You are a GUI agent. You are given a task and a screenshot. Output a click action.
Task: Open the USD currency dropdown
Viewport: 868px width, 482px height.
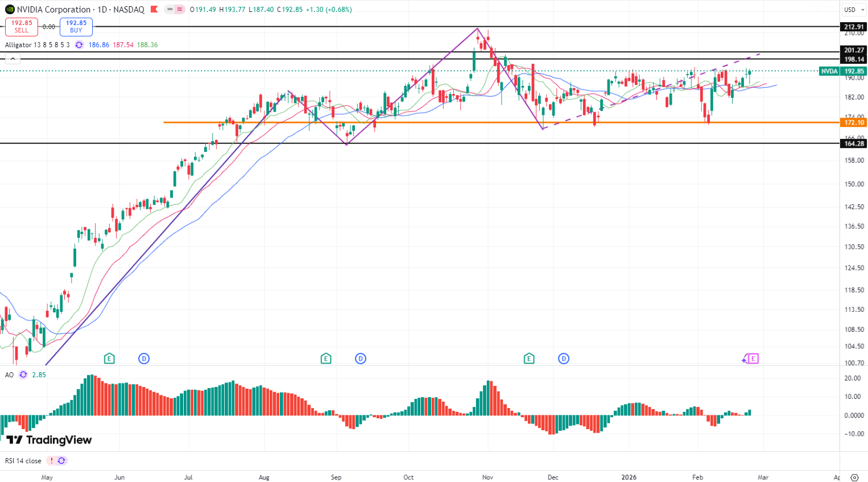(x=854, y=10)
